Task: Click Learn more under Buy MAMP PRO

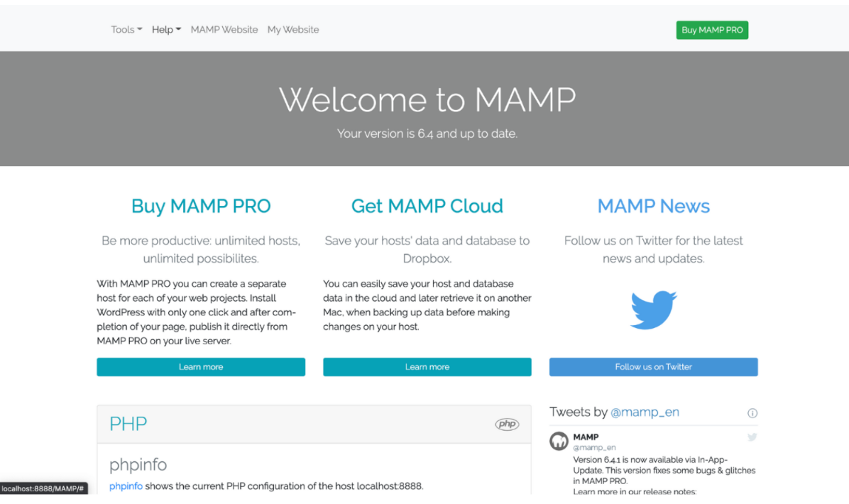Action: [201, 366]
